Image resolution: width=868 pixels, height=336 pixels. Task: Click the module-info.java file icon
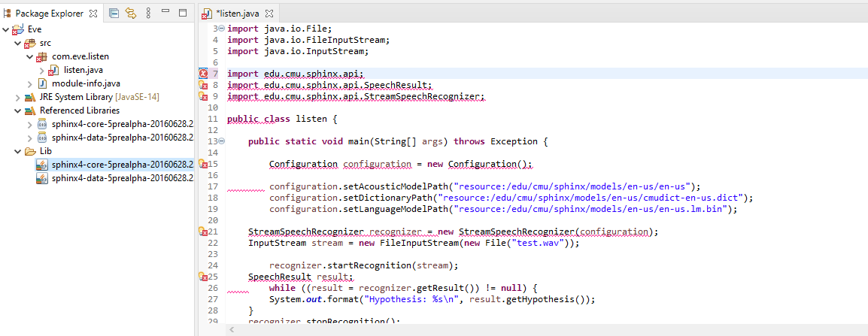coord(42,83)
